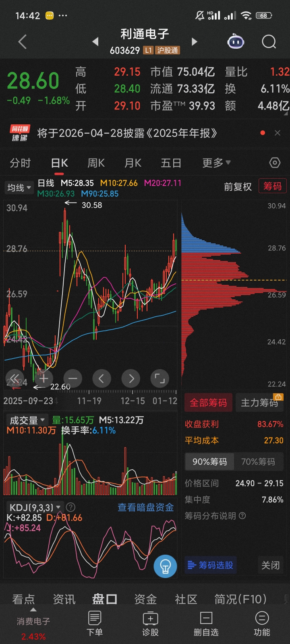
Task: Switch chart to fullscreen landscape view
Action: coord(160,378)
